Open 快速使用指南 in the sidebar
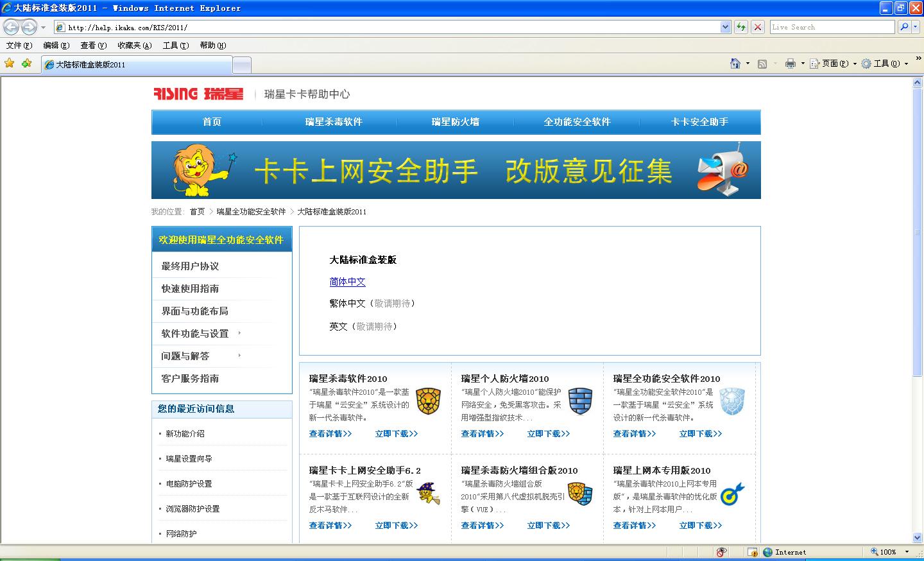Screen dimensions: 924x561 190,288
